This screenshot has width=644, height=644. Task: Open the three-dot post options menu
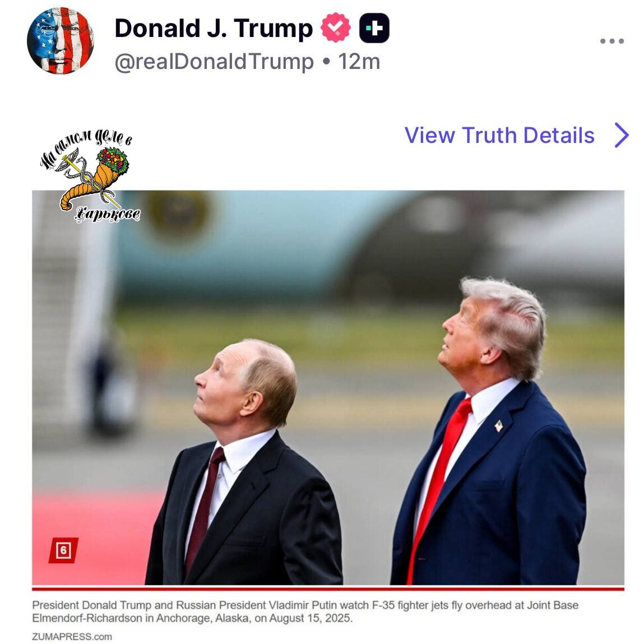(x=612, y=41)
